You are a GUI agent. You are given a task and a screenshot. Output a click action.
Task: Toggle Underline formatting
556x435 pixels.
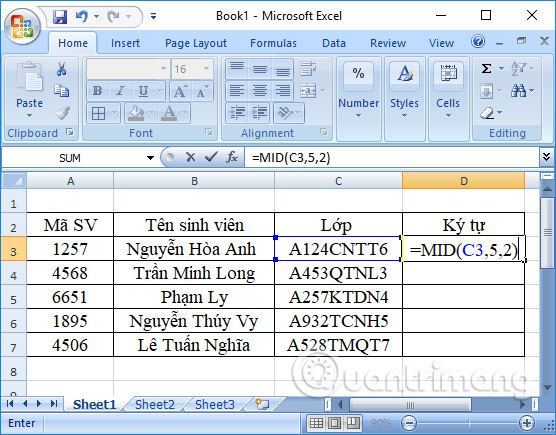point(143,91)
